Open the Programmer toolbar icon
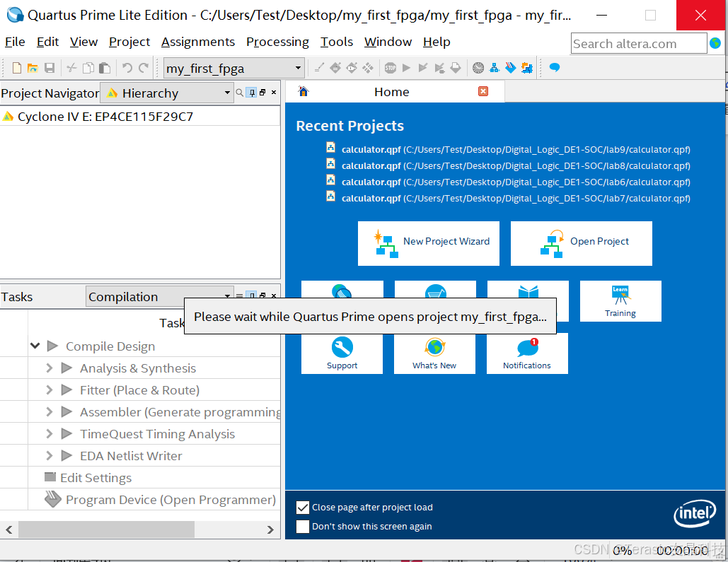728x562 pixels. [x=510, y=69]
